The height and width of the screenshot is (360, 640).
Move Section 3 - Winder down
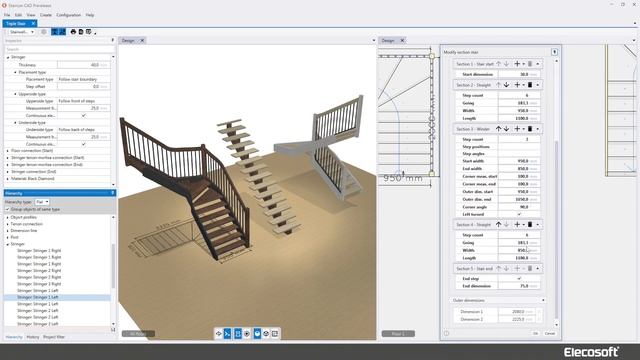click(x=507, y=129)
